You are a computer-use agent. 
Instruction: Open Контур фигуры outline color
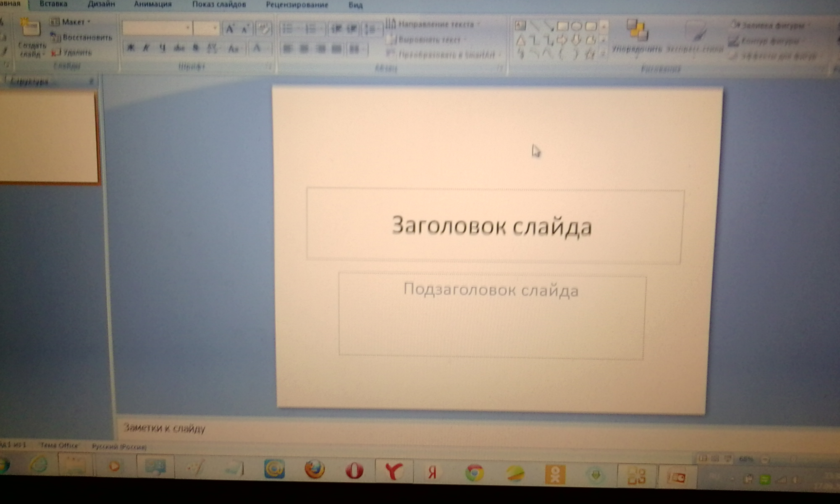pos(766,41)
